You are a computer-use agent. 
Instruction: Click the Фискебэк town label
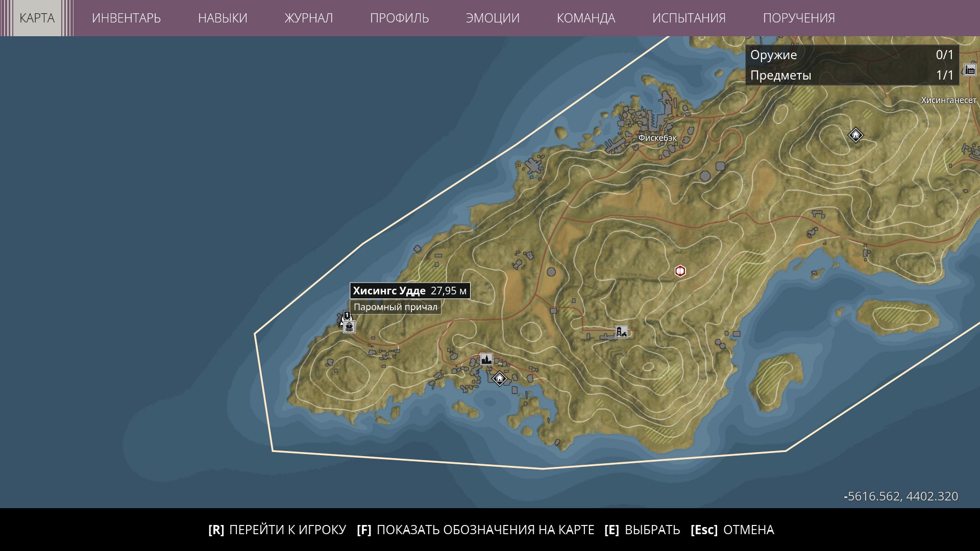coord(657,138)
